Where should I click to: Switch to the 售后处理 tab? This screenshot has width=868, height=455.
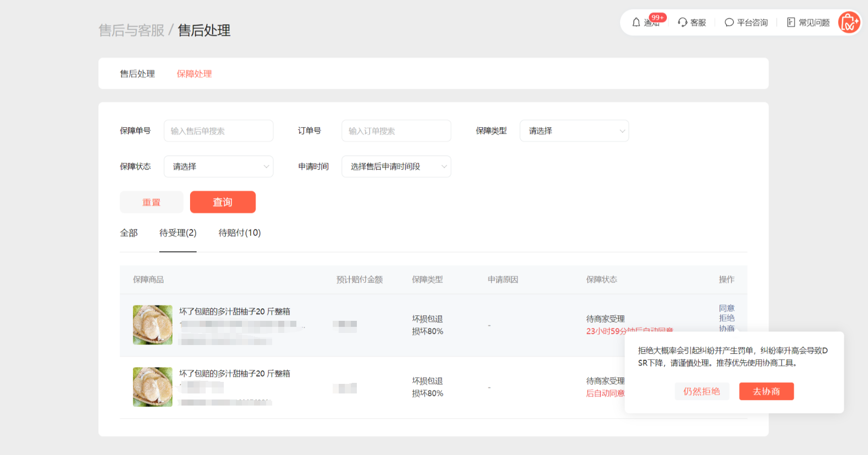point(137,74)
